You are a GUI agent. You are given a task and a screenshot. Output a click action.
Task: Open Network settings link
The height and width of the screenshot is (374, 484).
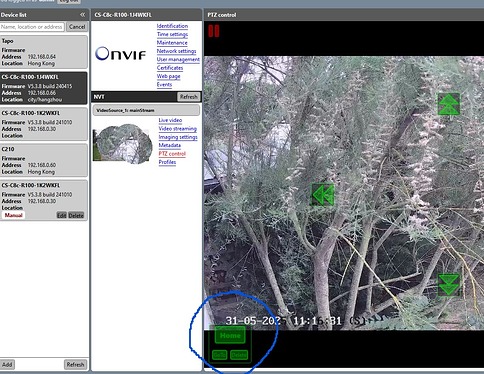pyautogui.click(x=176, y=51)
